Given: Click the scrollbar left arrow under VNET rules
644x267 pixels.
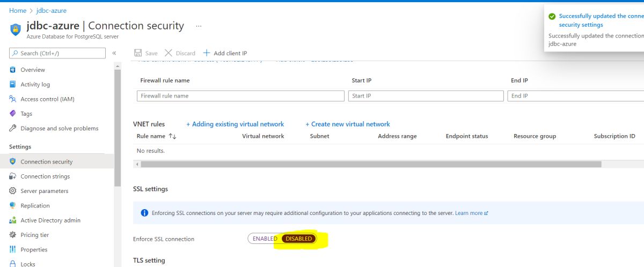Looking at the screenshot, I should (x=136, y=164).
